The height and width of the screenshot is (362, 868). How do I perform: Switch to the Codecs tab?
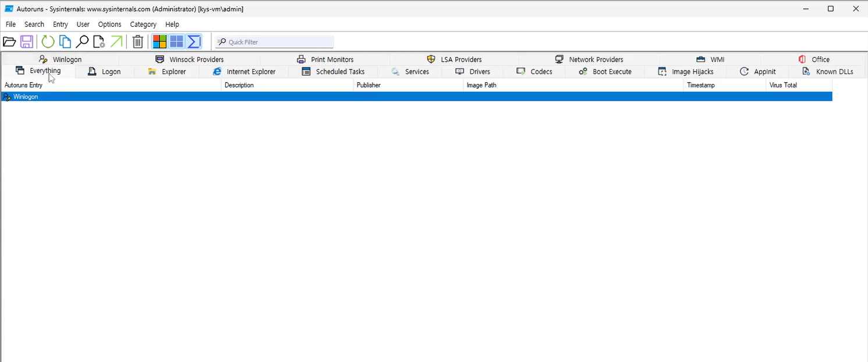[x=534, y=72]
